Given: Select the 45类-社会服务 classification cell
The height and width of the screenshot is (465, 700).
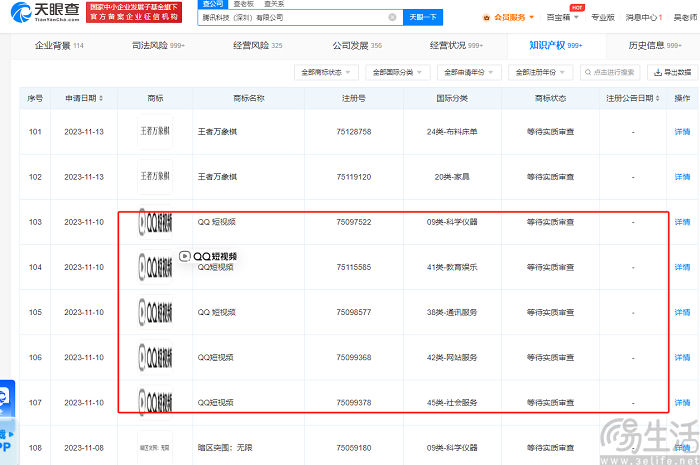Looking at the screenshot, I should pos(452,403).
